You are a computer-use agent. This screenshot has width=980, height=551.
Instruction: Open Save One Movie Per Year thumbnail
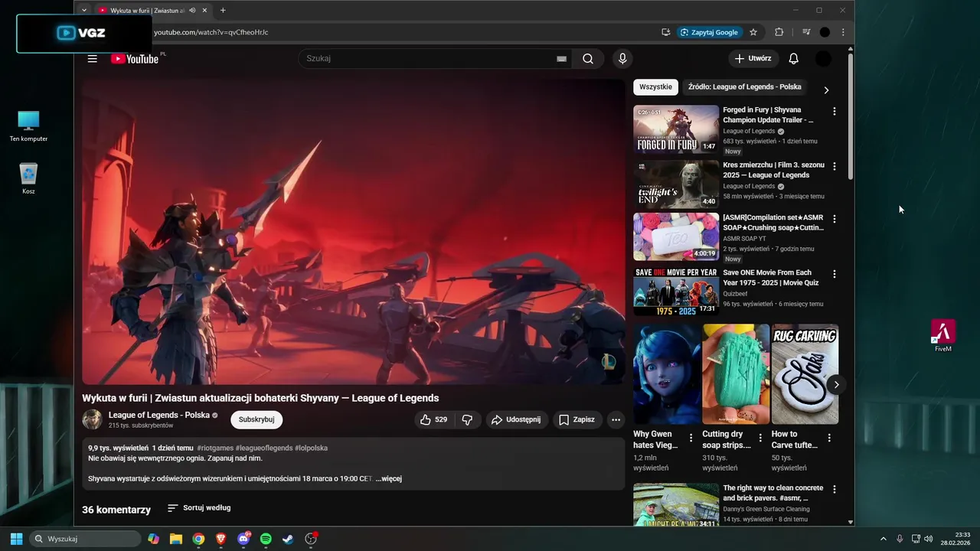(676, 291)
